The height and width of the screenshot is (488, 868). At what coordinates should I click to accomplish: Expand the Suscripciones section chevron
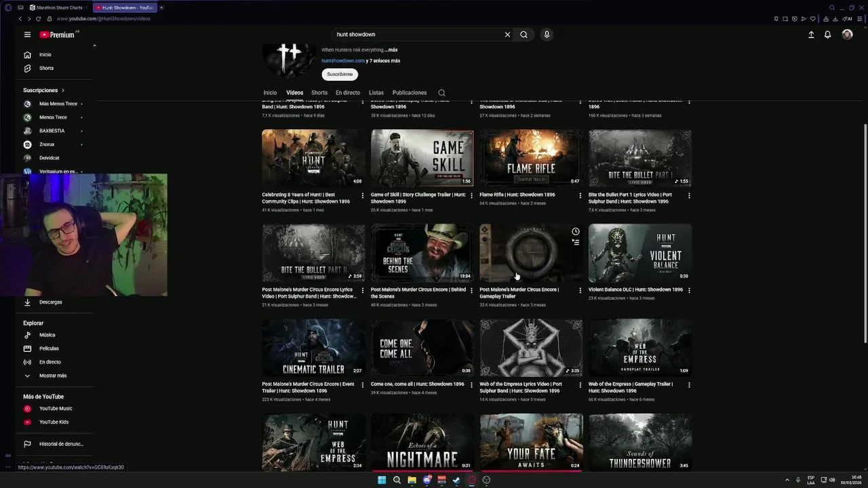[63, 90]
